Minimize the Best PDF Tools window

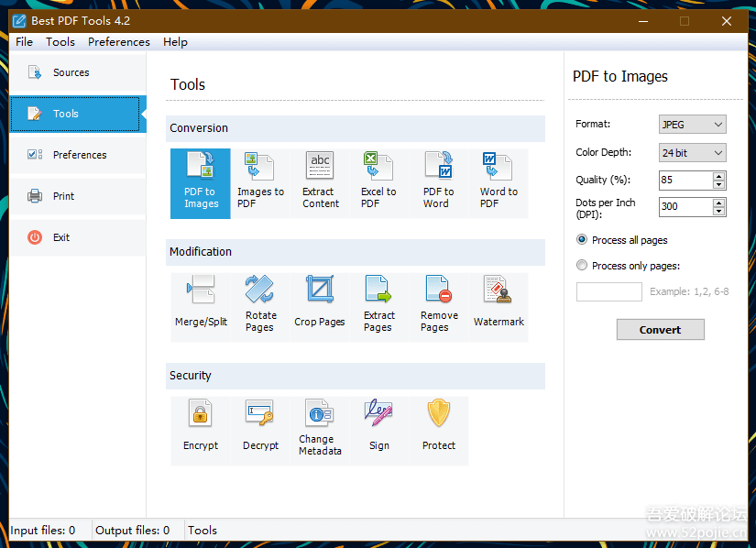643,21
